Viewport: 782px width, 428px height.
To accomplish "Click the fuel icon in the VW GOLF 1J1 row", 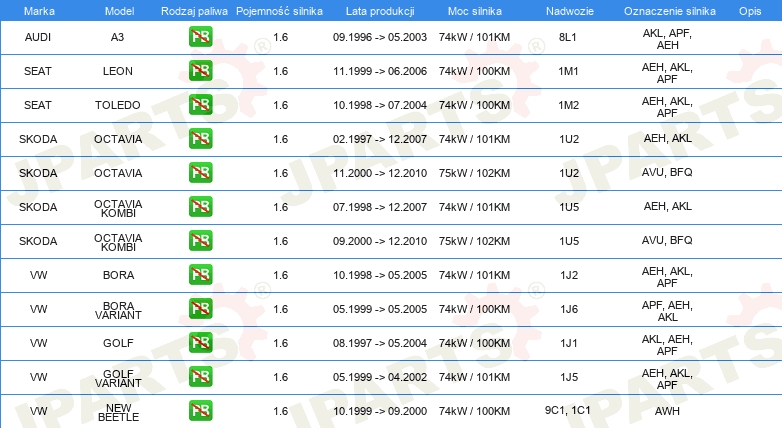I will pyautogui.click(x=200, y=342).
